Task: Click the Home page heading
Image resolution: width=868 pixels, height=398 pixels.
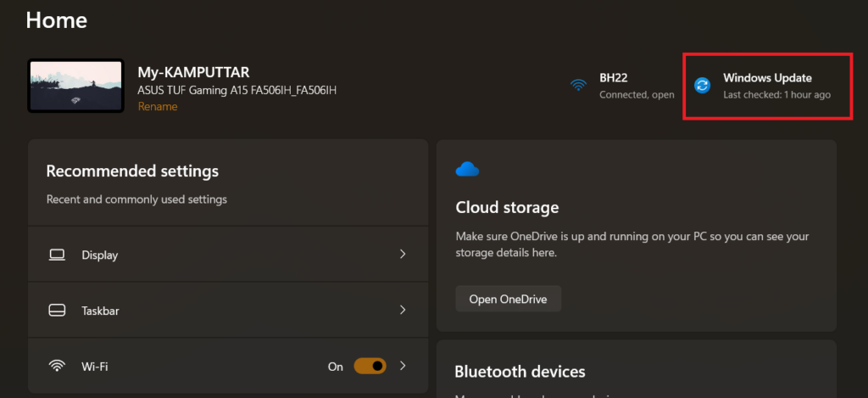Action: coord(56,19)
